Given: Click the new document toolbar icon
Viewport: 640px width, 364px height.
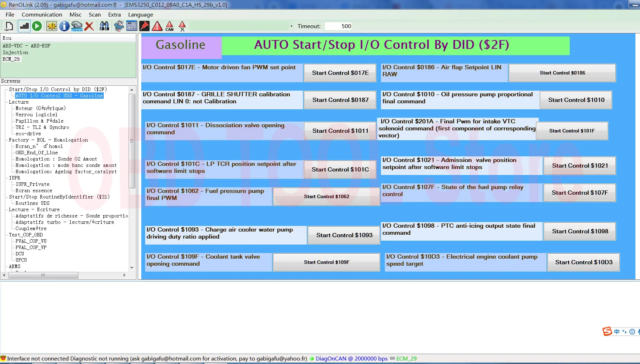Looking at the screenshot, I should [9, 26].
